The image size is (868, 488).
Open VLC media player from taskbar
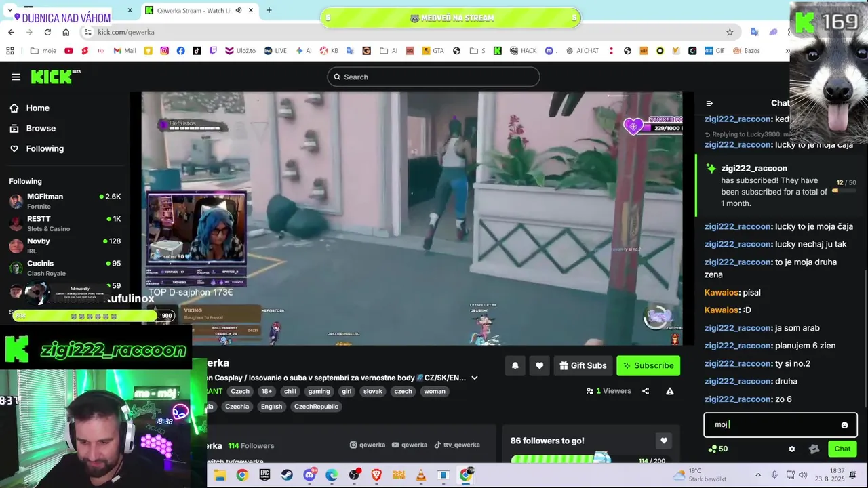pyautogui.click(x=421, y=475)
